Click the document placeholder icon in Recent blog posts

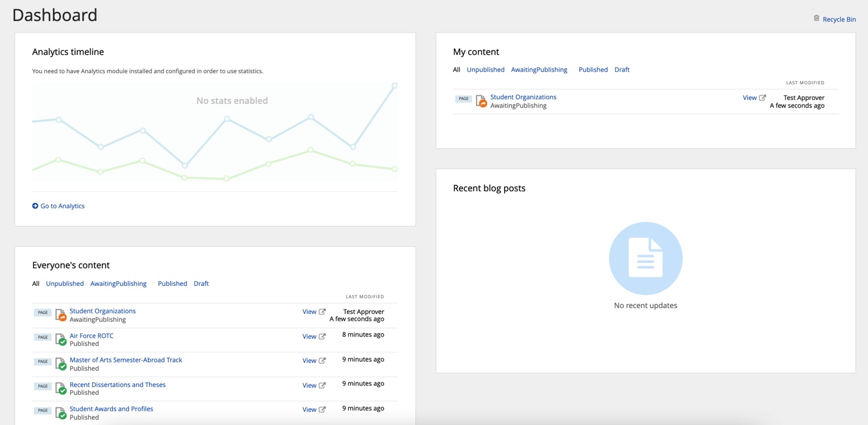[646, 258]
